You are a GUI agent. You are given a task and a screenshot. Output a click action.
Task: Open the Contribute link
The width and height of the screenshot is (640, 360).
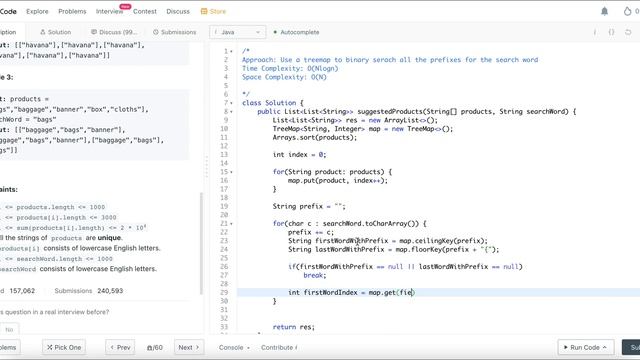coord(279,347)
